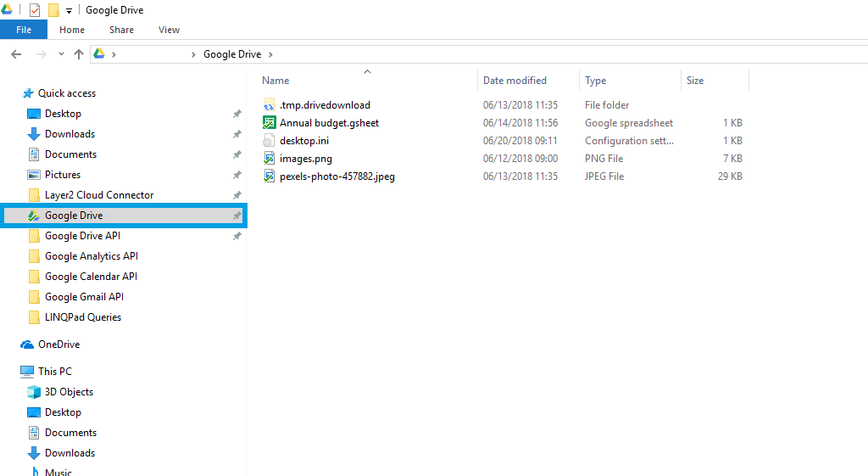The height and width of the screenshot is (476, 868).
Task: Click the Properties checkmark quick access icon
Action: tap(34, 10)
